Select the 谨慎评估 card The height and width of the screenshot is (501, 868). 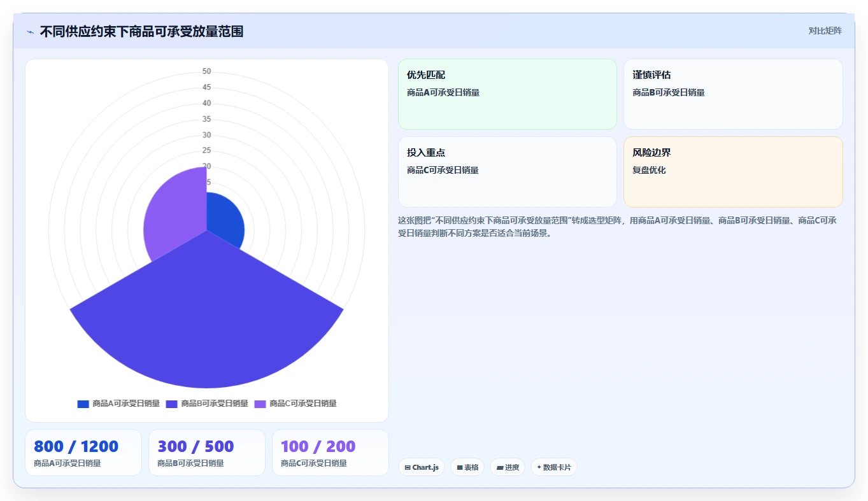click(x=733, y=94)
